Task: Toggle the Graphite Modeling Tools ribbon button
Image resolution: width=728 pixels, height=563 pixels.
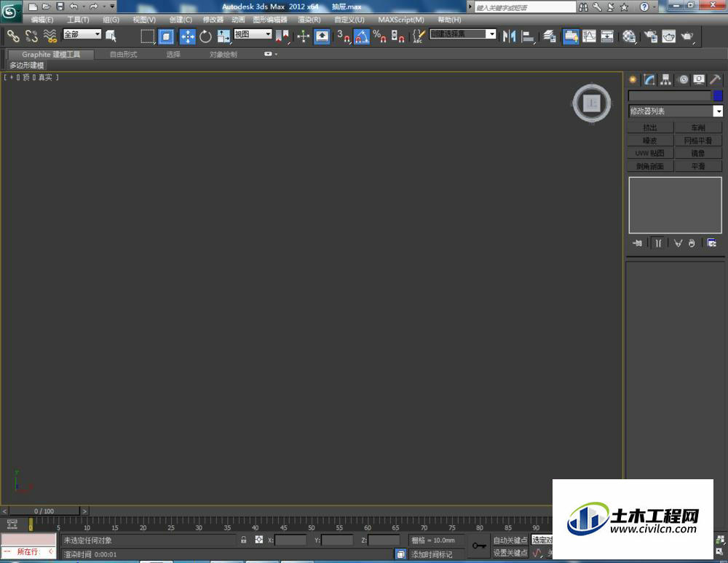Action: [x=571, y=36]
